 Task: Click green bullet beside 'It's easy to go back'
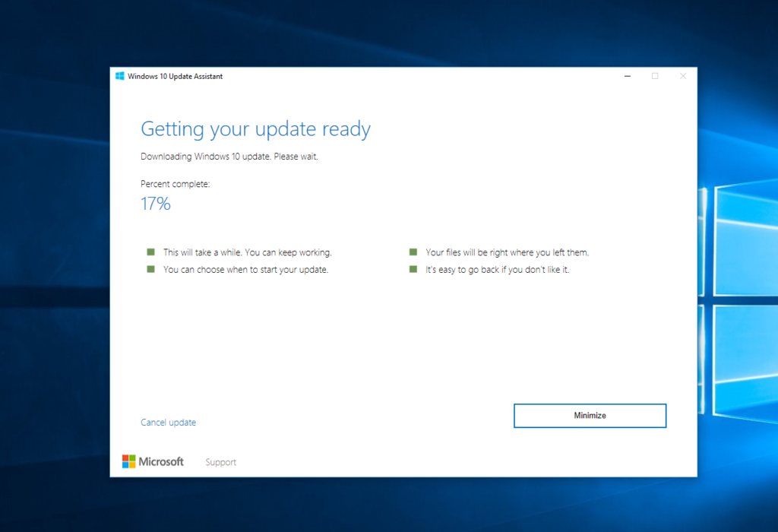(413, 269)
